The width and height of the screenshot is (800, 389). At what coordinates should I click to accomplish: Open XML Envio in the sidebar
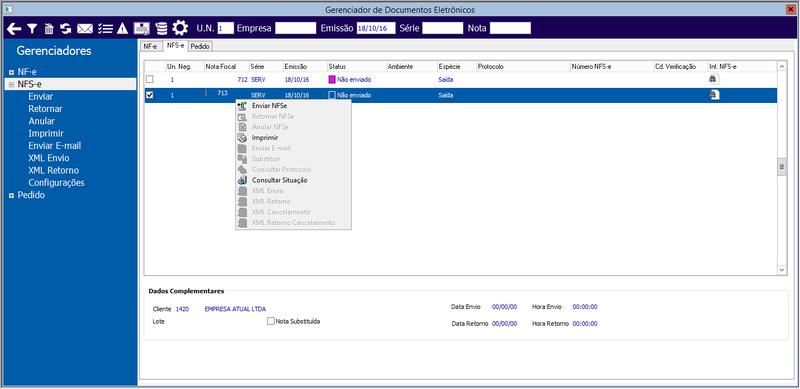pyautogui.click(x=49, y=158)
